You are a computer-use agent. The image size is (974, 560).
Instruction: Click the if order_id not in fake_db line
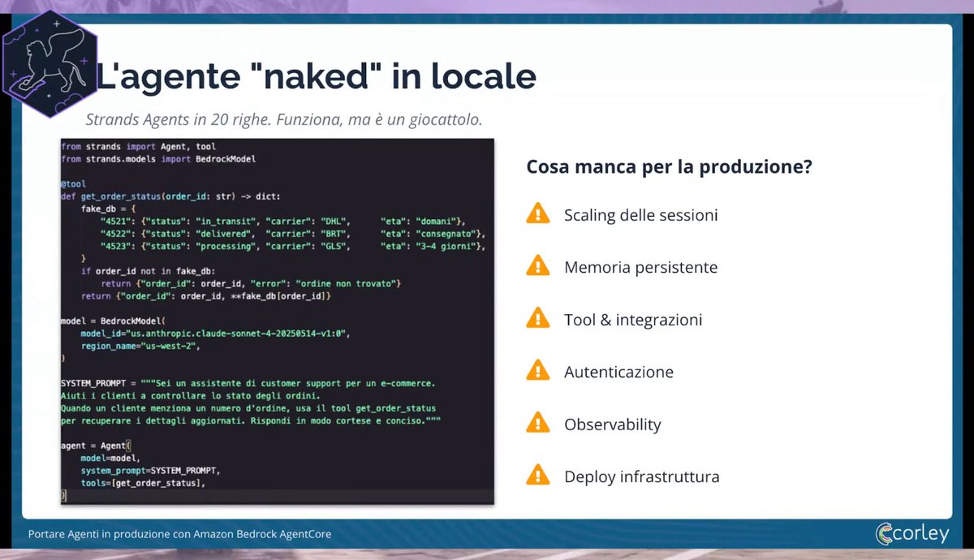(x=148, y=271)
